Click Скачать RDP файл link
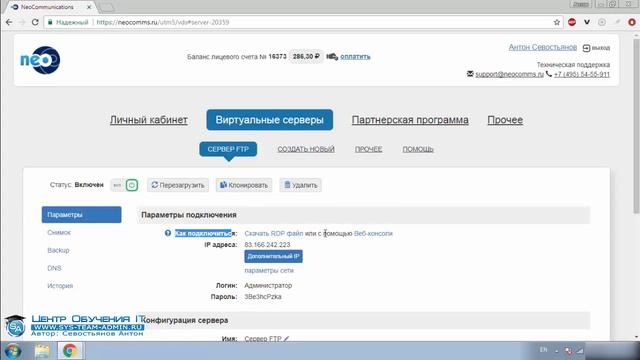The image size is (640, 360). [x=273, y=233]
